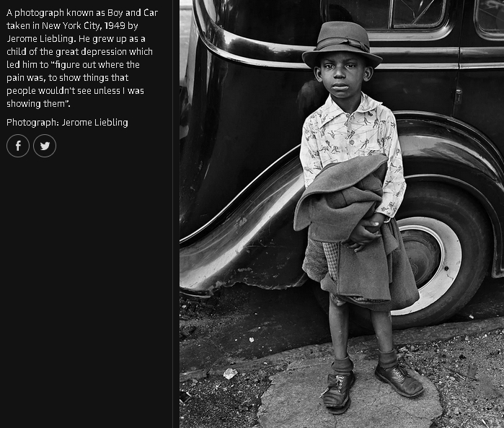Share the photo on Facebook
The height and width of the screenshot is (428, 504).
tap(18, 146)
